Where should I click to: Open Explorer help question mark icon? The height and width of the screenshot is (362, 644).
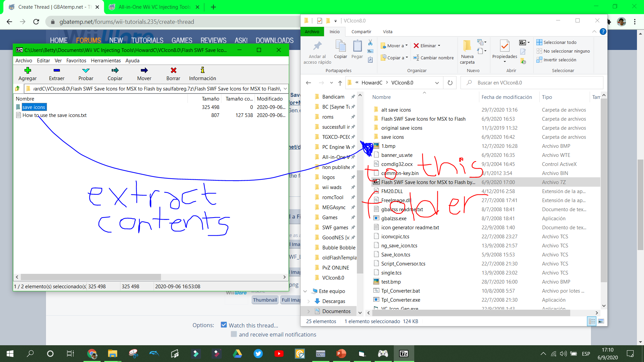point(603,32)
